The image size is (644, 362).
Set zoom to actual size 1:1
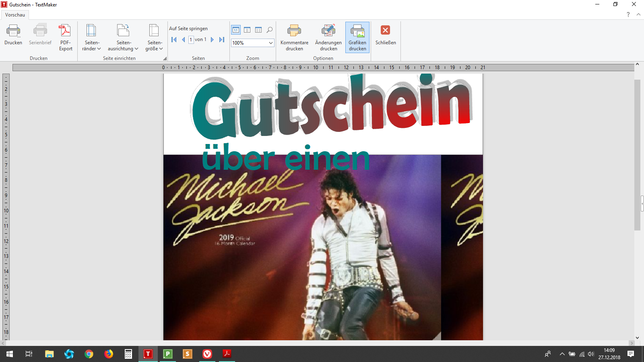tap(236, 30)
